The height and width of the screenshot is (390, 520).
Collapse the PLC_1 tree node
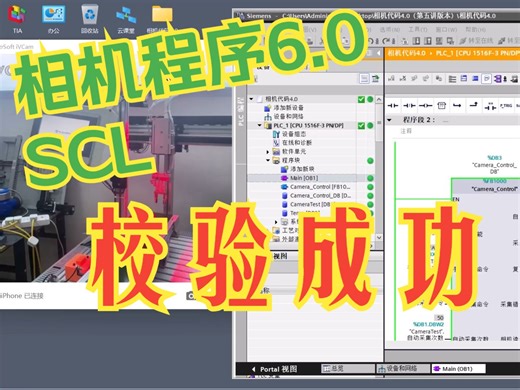tap(260, 125)
